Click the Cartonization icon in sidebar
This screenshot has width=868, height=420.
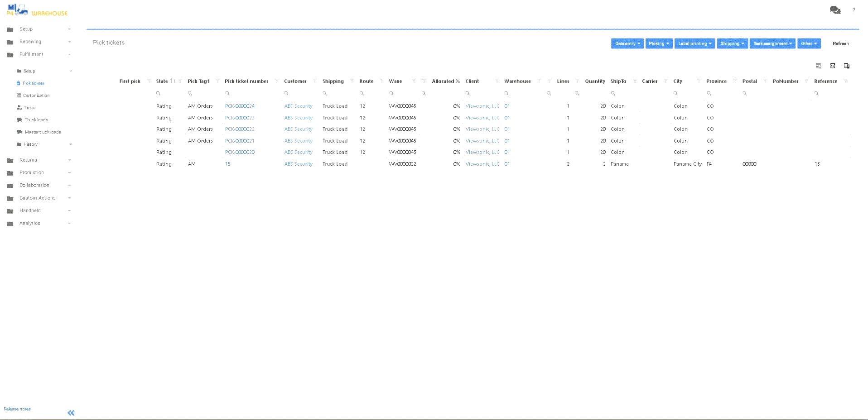(x=19, y=95)
